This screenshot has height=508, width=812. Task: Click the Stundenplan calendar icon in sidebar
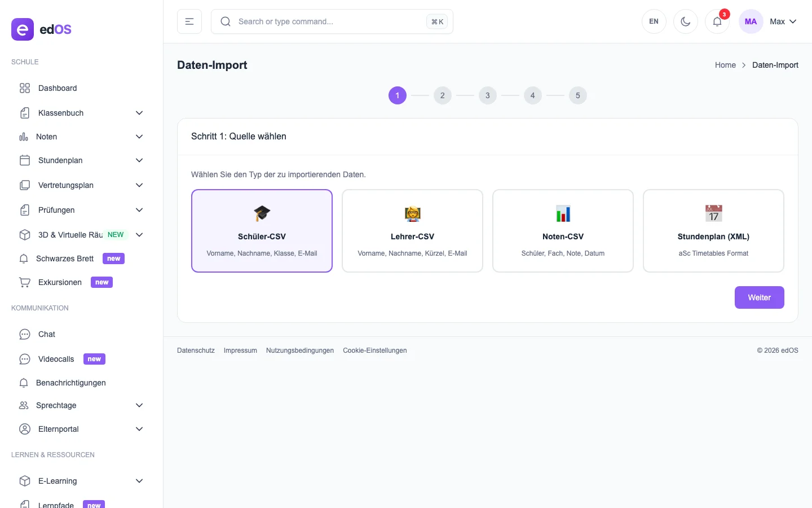click(25, 160)
